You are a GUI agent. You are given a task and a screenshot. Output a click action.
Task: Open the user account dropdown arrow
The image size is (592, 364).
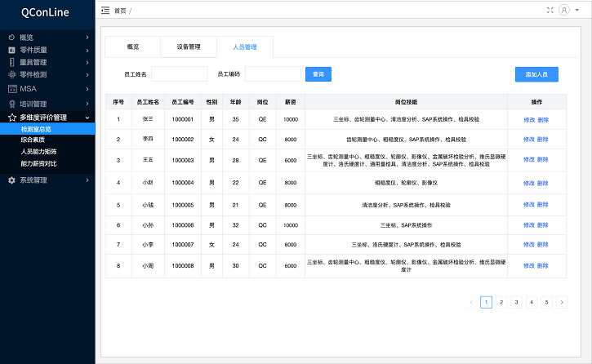point(577,11)
